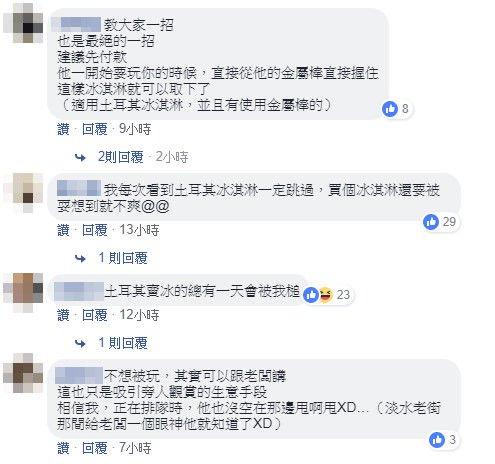Reply to the comment posted 9小時 ago

[x=95, y=129]
